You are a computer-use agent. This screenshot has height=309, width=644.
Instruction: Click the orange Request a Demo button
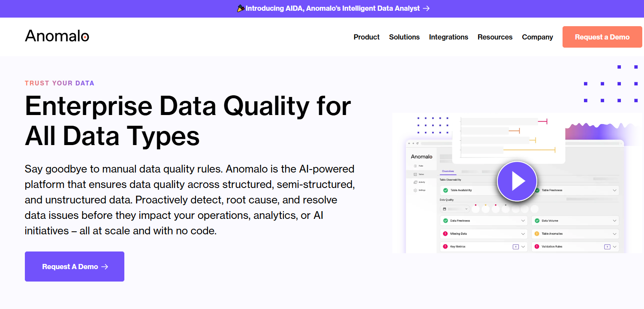[x=602, y=37]
